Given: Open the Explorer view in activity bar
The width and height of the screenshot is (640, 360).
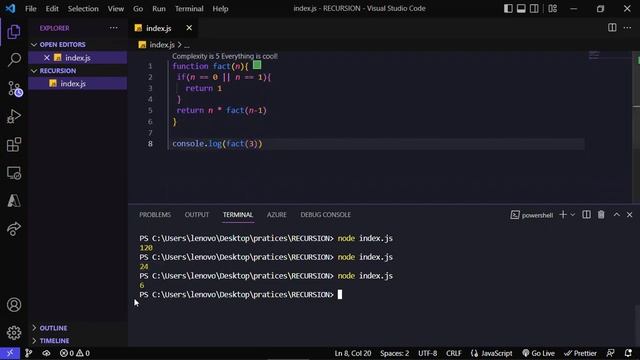Looking at the screenshot, I should [x=14, y=32].
